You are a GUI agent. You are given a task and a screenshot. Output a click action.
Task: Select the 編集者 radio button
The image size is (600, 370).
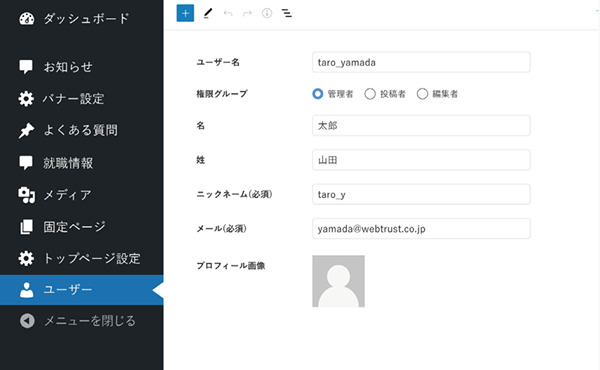tap(422, 94)
